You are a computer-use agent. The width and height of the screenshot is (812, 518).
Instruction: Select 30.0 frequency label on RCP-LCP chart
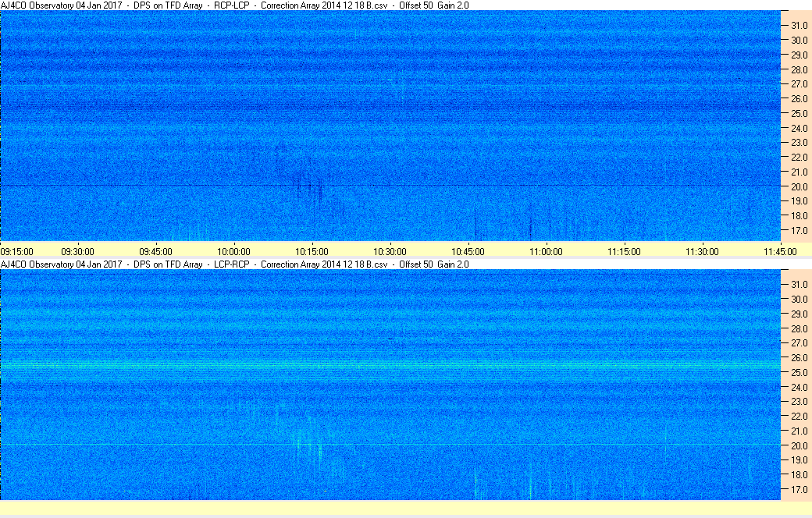click(799, 40)
